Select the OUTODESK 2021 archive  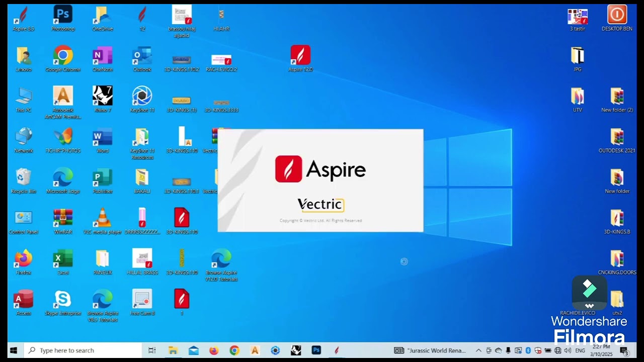pyautogui.click(x=617, y=140)
